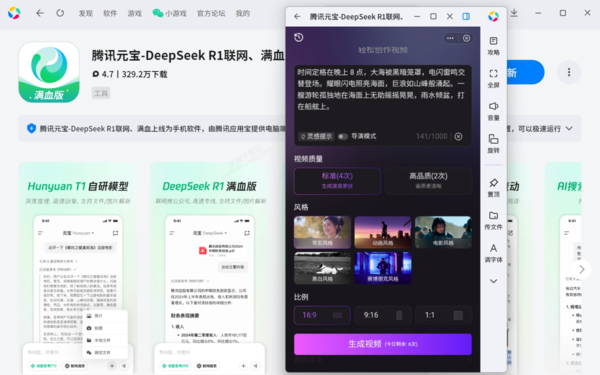Open the Hunyuan T1 自研模型 screenshot
This screenshot has height=375, width=600.
78,268
